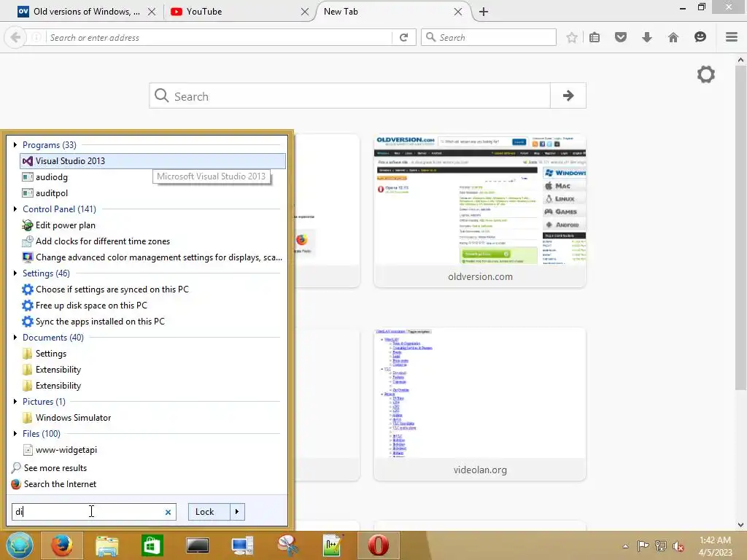Open Sync the apps installed on this PC
The width and height of the screenshot is (747, 560).
(x=93, y=322)
